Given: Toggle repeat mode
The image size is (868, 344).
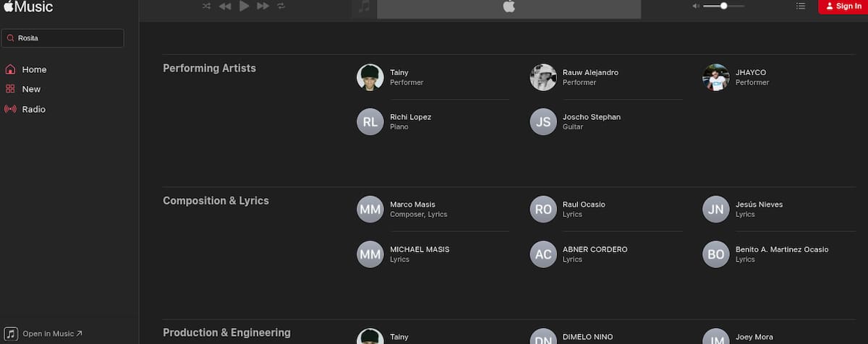Looking at the screenshot, I should pyautogui.click(x=281, y=7).
